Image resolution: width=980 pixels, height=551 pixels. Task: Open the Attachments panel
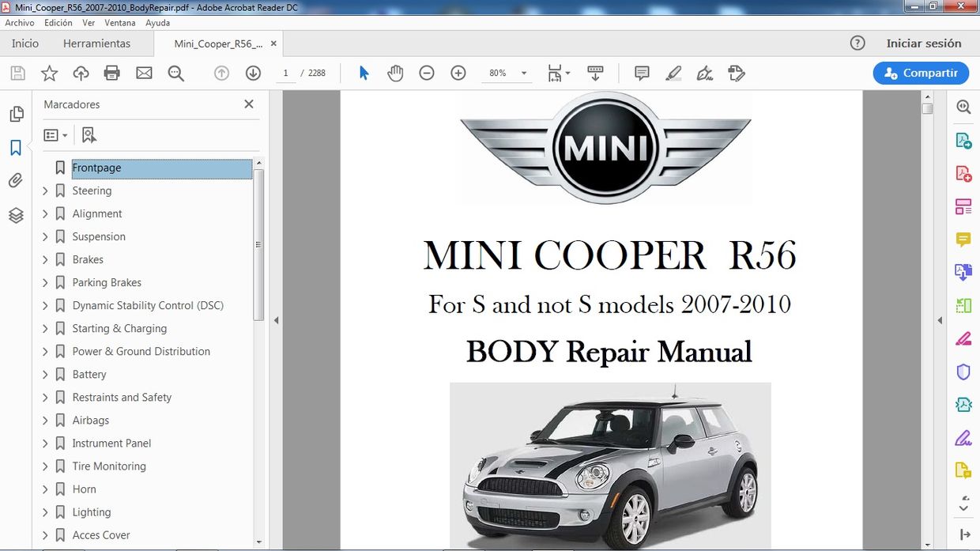coord(17,180)
